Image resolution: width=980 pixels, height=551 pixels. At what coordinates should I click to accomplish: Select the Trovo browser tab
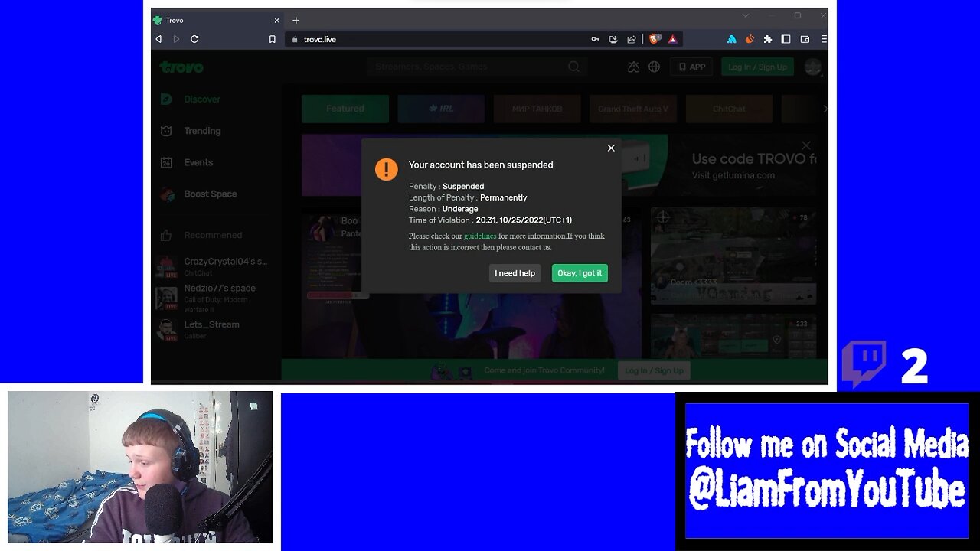[x=218, y=20]
